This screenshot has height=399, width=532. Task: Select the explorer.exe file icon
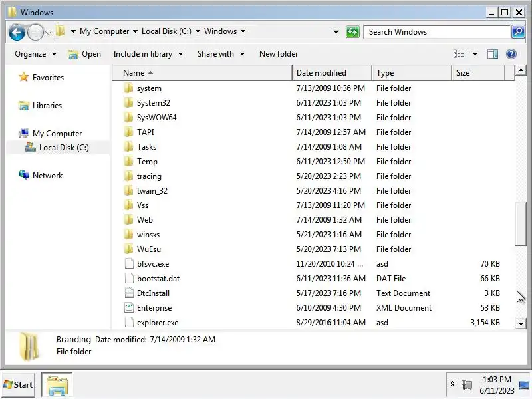[129, 322]
